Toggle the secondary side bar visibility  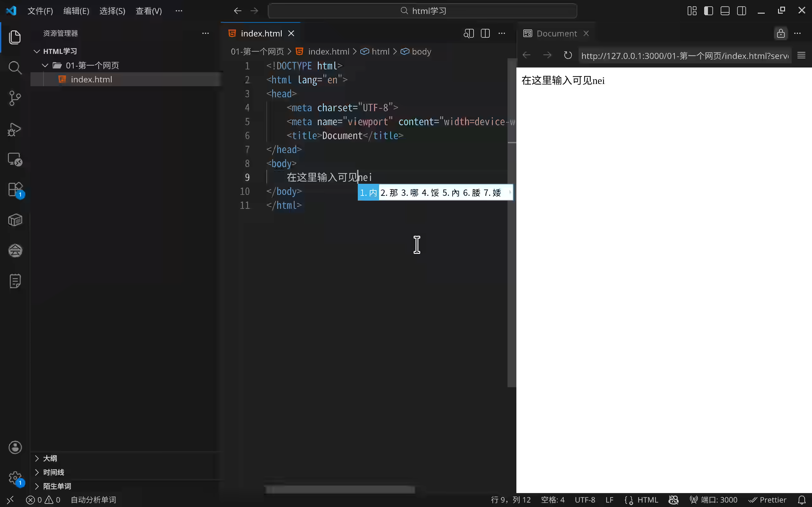click(x=742, y=11)
